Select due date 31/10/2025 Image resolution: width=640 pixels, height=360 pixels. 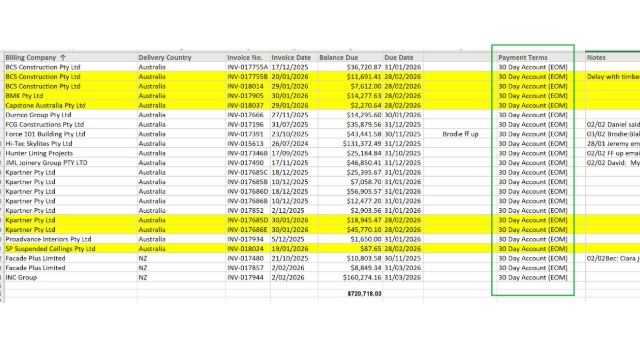click(x=402, y=153)
